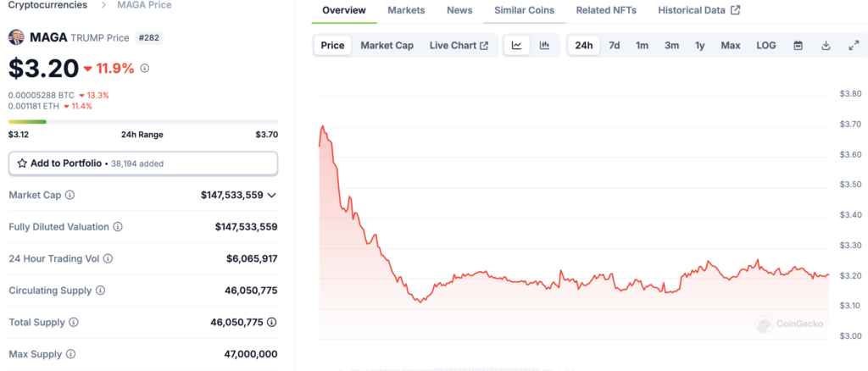
Task: Select the Price chart toggle
Action: [x=332, y=46]
